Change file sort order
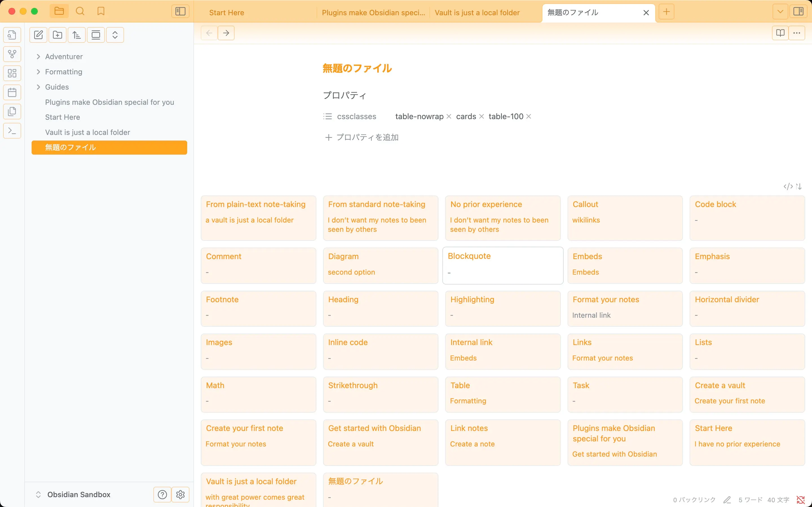 point(76,35)
